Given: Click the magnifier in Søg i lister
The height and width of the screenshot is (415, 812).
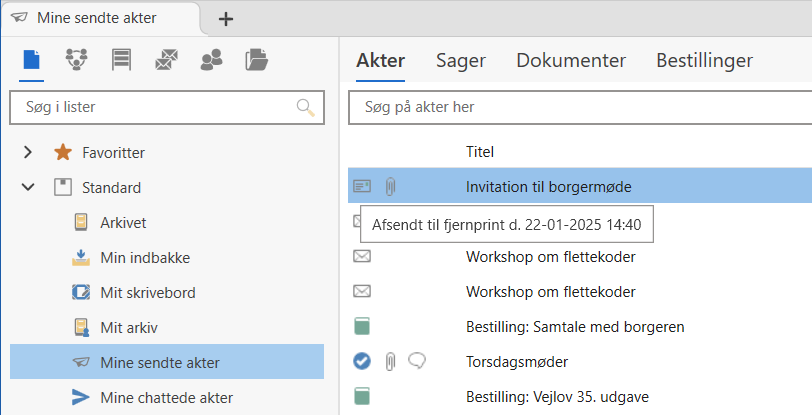Looking at the screenshot, I should click(x=305, y=107).
